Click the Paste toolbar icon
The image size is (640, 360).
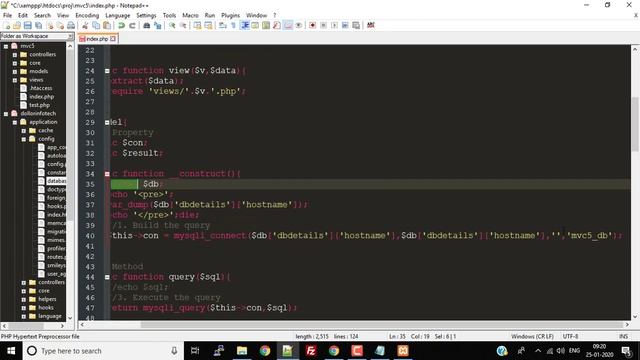(x=107, y=25)
